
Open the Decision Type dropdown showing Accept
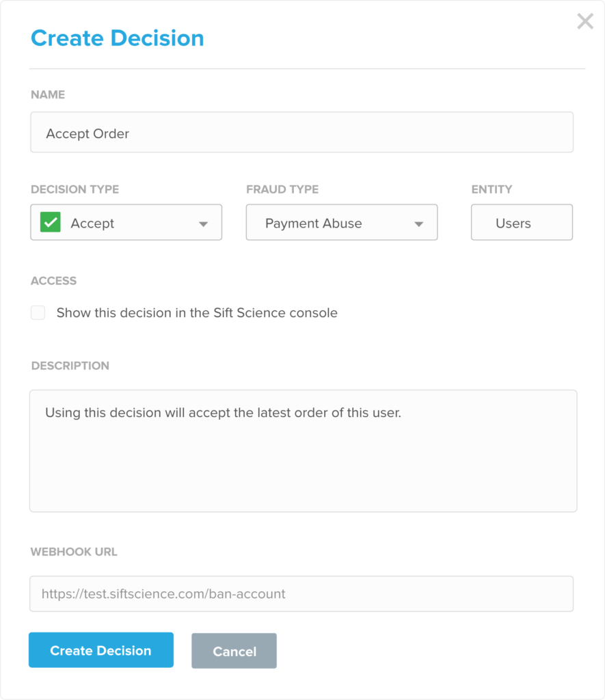[126, 222]
